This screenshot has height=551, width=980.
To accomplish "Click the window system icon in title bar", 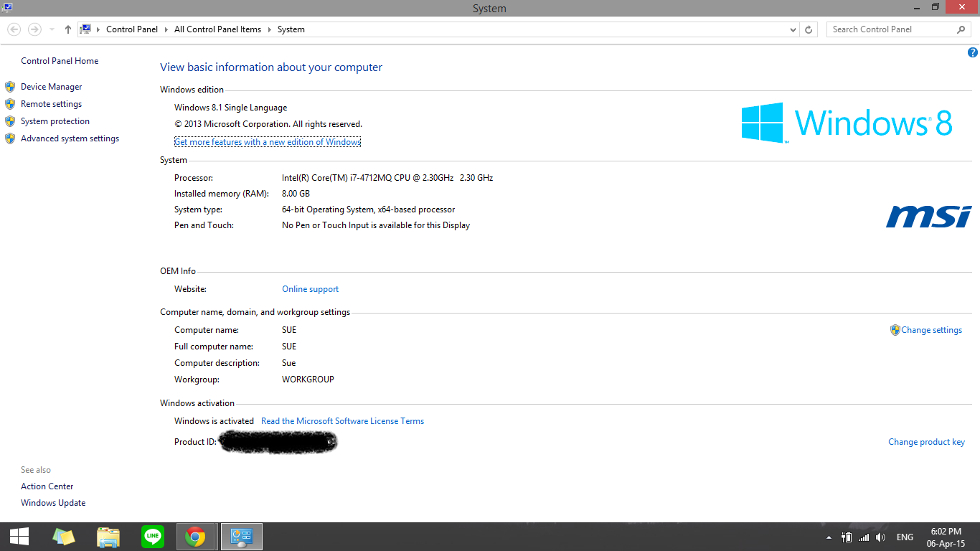I will [x=6, y=6].
